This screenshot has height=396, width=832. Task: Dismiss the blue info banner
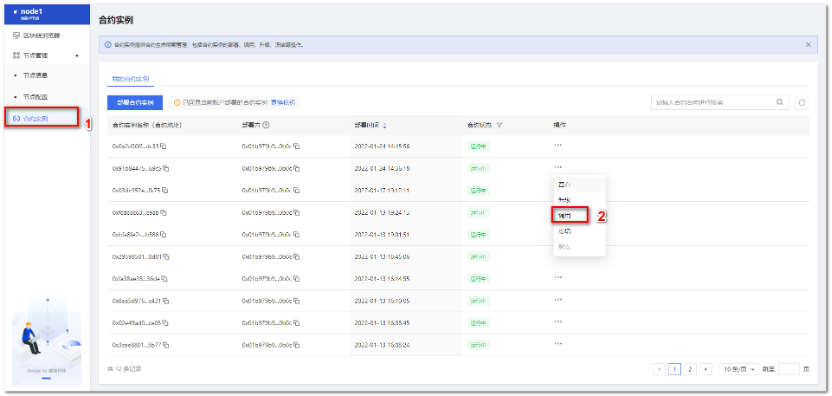[x=808, y=45]
